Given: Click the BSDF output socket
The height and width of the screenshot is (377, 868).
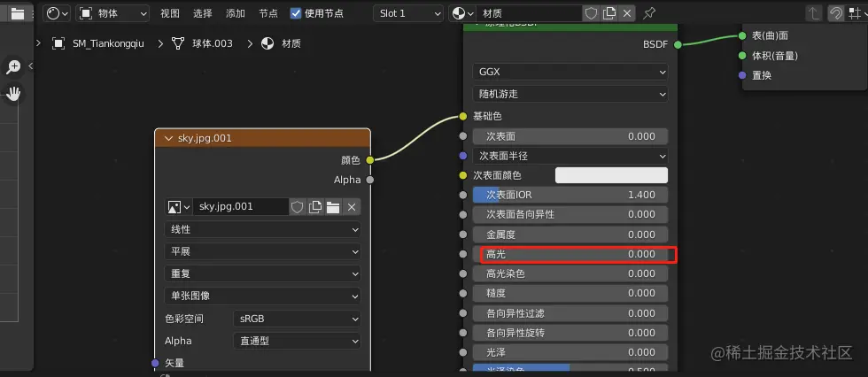Looking at the screenshot, I should (677, 45).
